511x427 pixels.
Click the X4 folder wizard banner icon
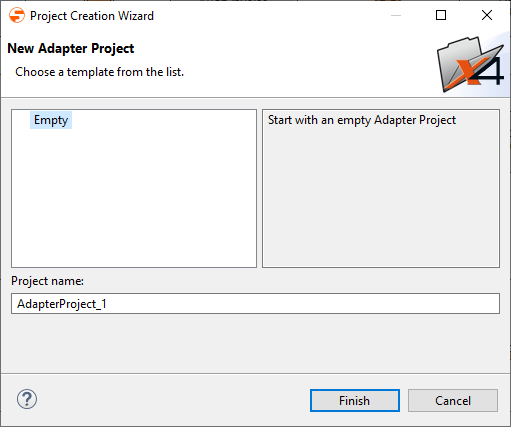470,64
